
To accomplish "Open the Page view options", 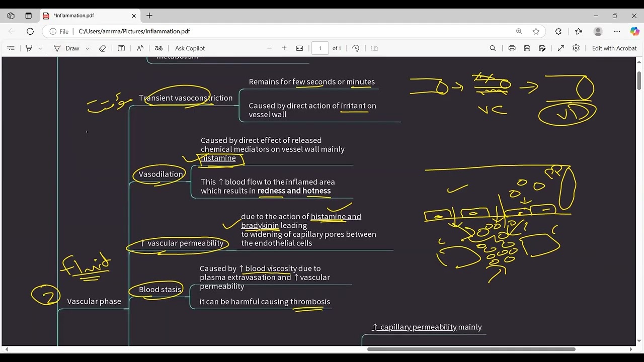I will click(x=374, y=48).
